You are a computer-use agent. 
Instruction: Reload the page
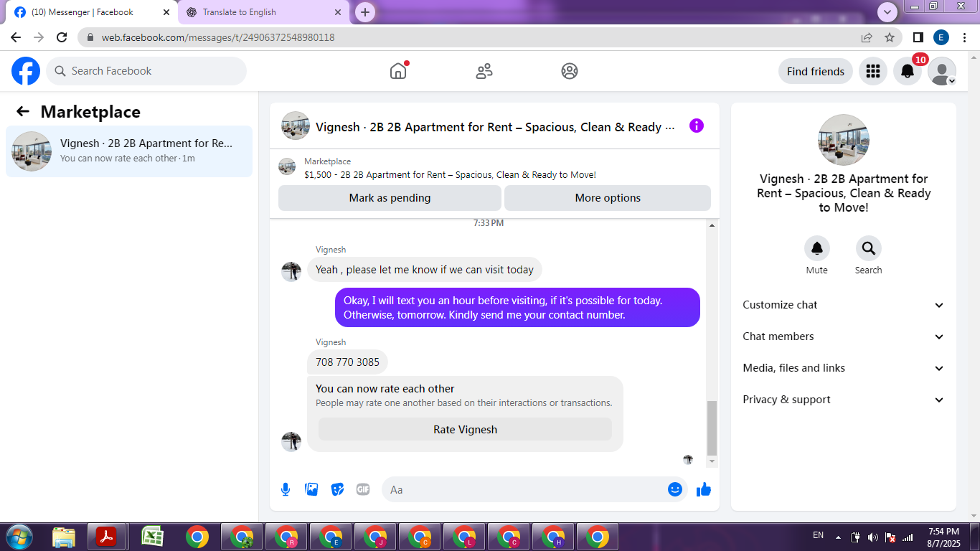(62, 37)
